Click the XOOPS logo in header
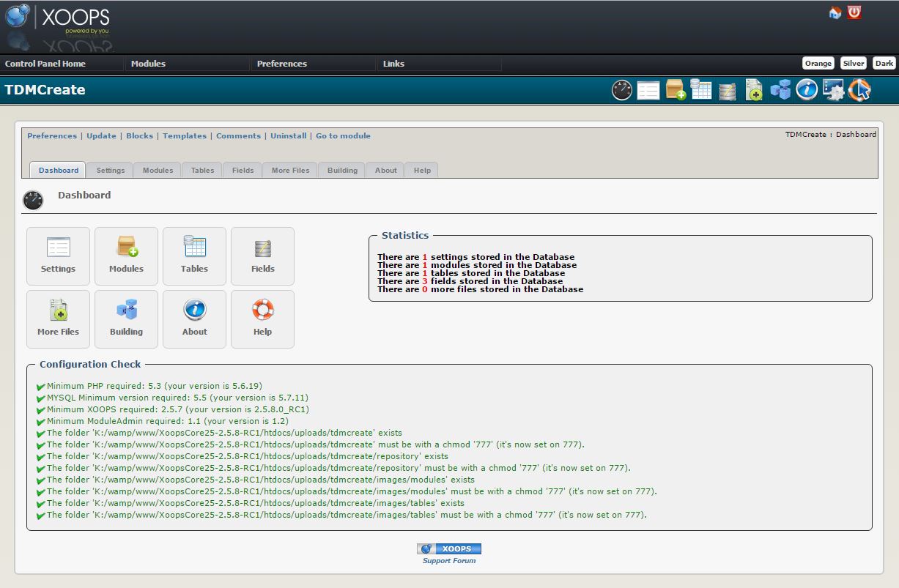The image size is (899, 588). coord(59,21)
